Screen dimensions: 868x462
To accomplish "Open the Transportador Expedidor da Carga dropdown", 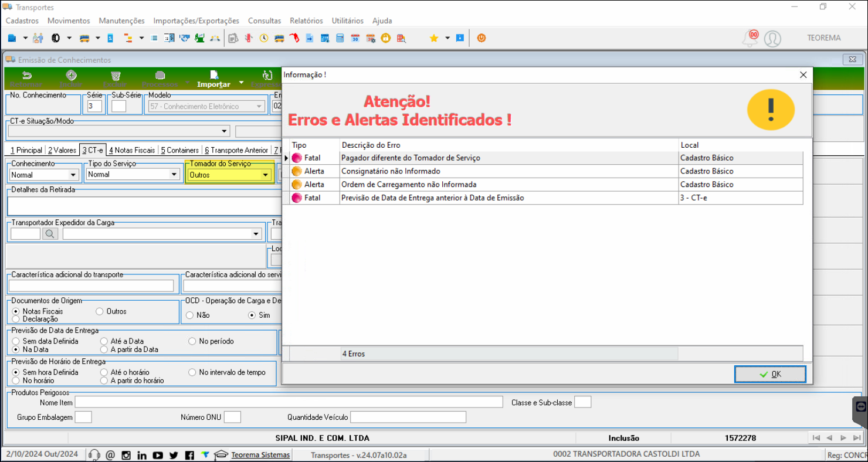I will click(256, 234).
